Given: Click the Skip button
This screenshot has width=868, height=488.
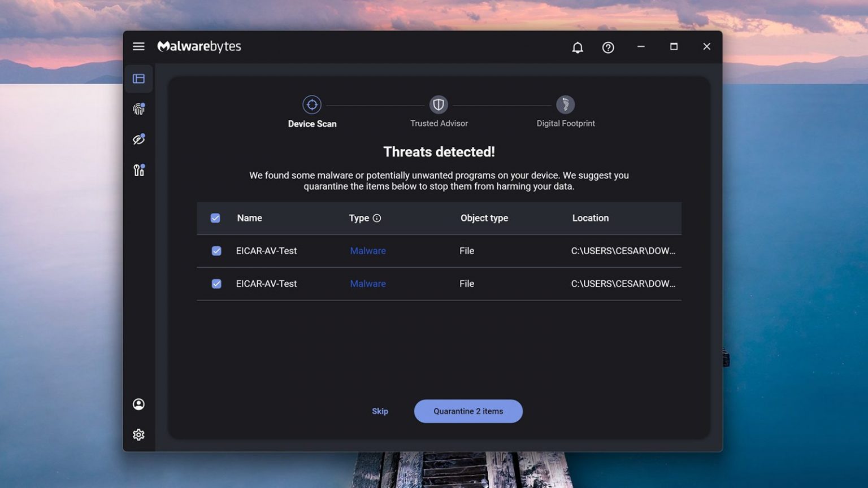Looking at the screenshot, I should pyautogui.click(x=380, y=411).
